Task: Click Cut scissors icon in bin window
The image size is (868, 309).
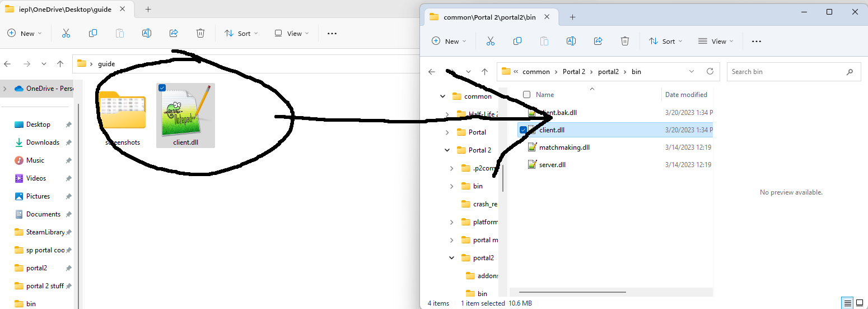Action: 491,41
